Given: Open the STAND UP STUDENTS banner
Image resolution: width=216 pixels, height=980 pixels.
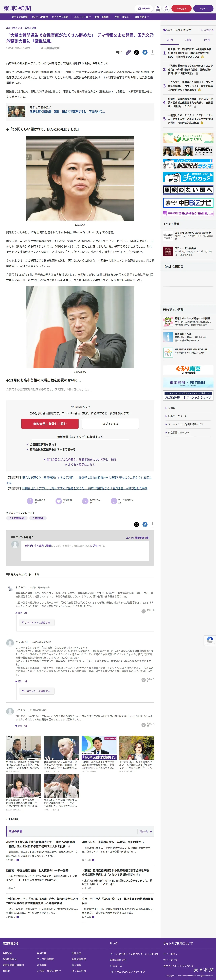Looking at the screenshot, I should 188,151.
